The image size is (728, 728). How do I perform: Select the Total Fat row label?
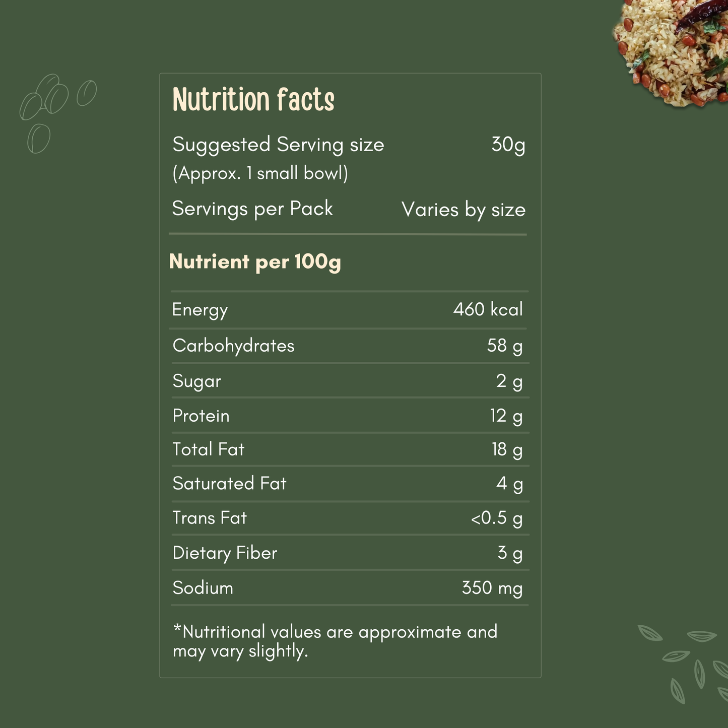click(208, 449)
